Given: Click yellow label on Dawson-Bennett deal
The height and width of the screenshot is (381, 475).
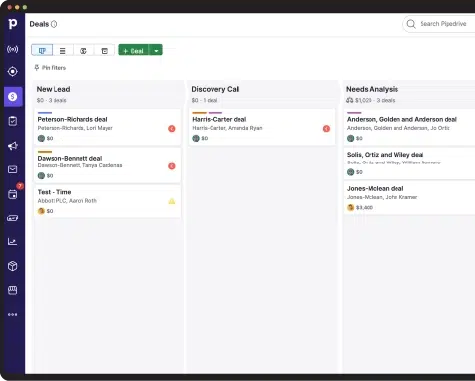Looking at the screenshot, I should [45, 152].
